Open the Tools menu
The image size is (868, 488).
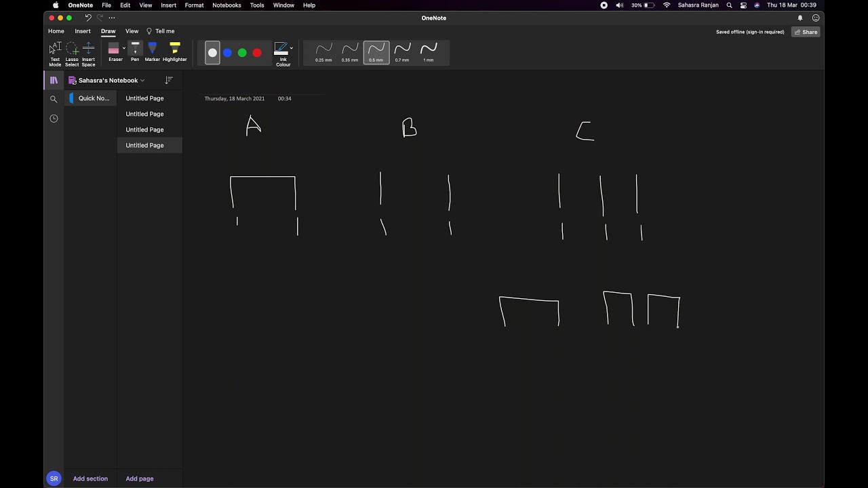pos(257,5)
